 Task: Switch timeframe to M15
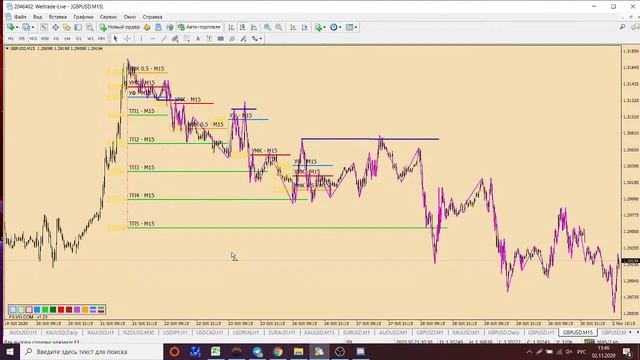point(33,39)
